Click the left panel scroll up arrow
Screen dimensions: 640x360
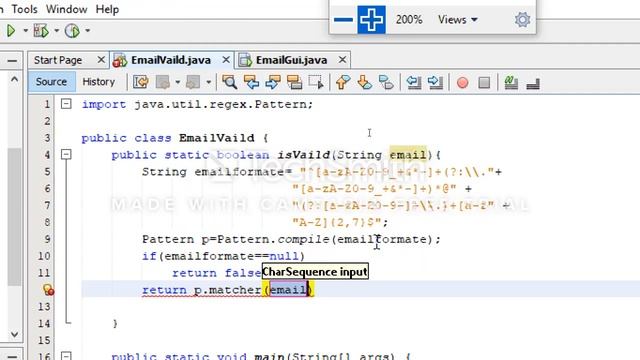14,79
